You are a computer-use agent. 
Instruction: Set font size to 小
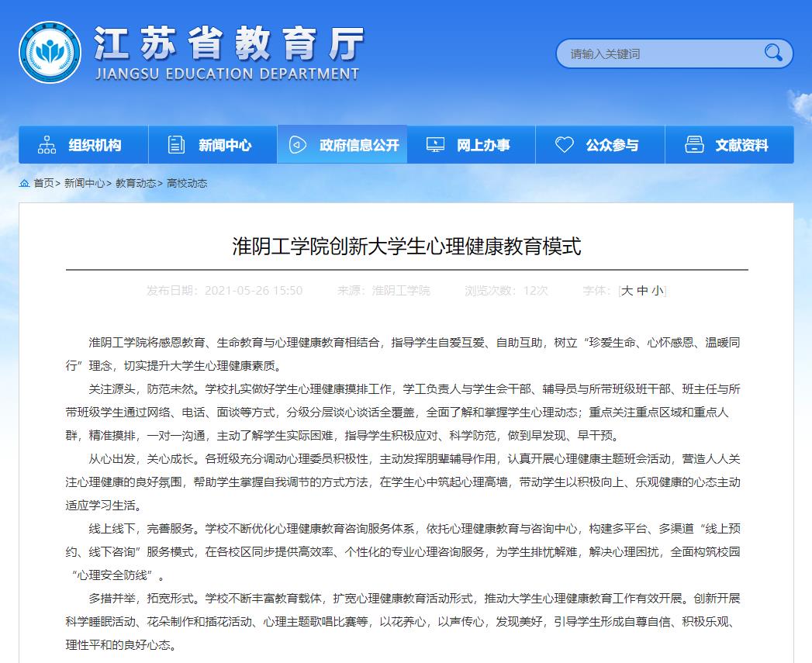pyautogui.click(x=658, y=291)
